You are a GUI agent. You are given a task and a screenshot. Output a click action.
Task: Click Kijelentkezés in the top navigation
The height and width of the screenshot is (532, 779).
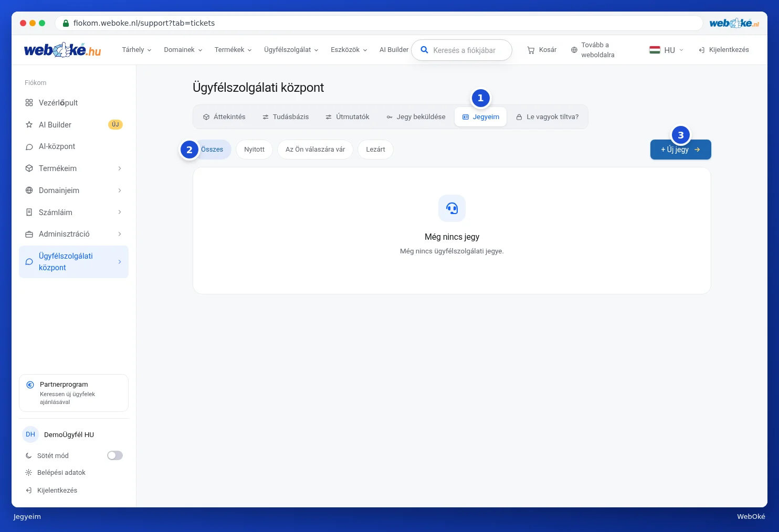click(x=723, y=50)
